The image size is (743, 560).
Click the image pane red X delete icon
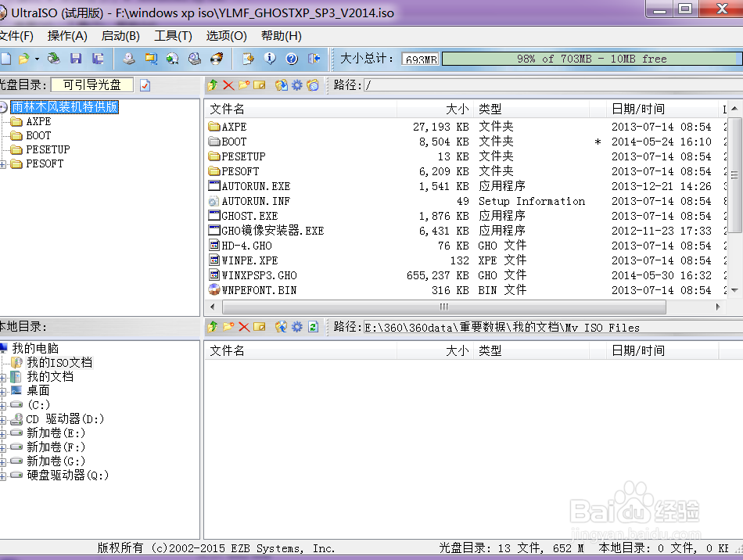click(x=228, y=85)
